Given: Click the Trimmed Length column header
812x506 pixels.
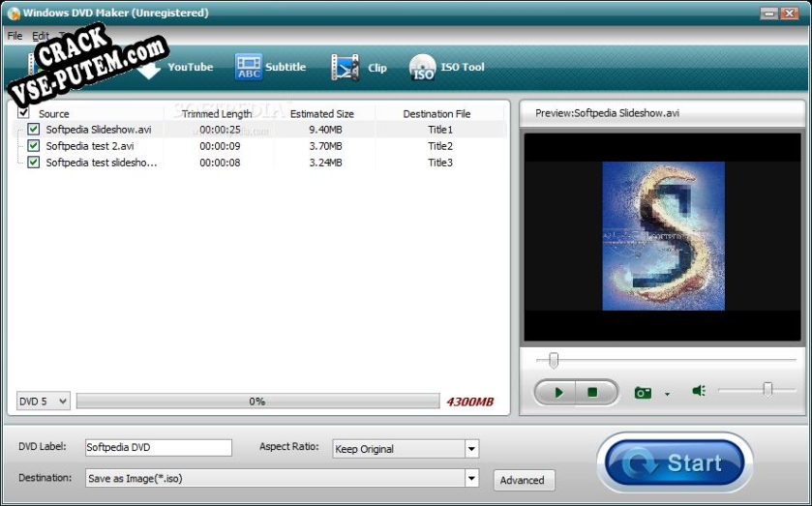Looking at the screenshot, I should coord(217,114).
